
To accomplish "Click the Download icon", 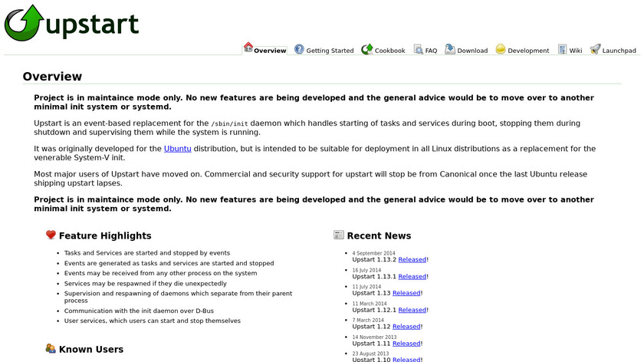I will pyautogui.click(x=450, y=49).
